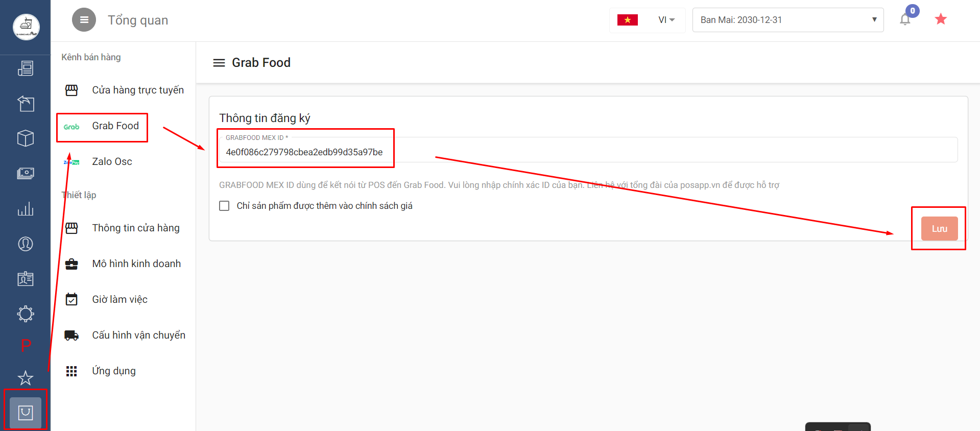
Task: Click the GRABFOOD MEX ID input field
Action: click(587, 152)
